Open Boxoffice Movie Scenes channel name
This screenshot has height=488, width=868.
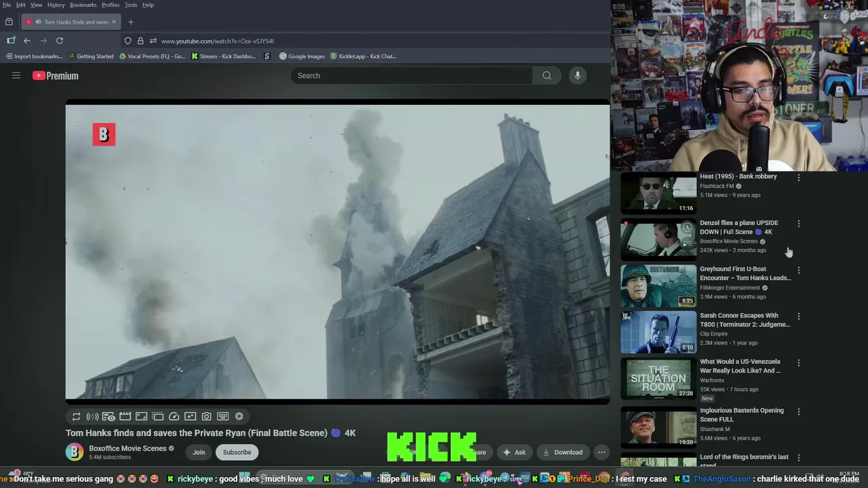tap(127, 448)
